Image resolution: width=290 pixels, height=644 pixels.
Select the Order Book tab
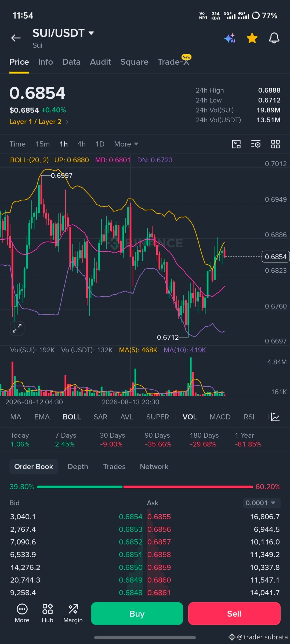click(34, 467)
